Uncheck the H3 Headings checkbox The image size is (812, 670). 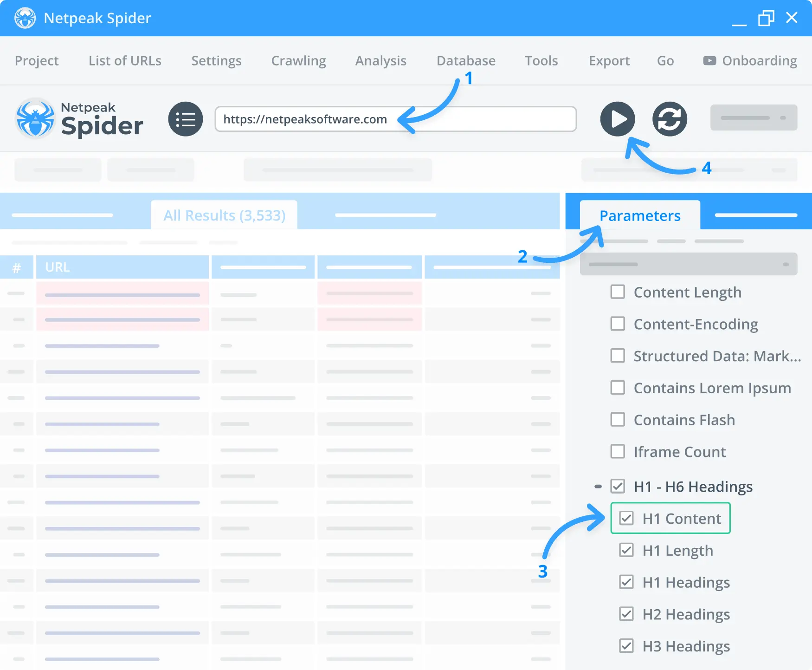click(626, 646)
